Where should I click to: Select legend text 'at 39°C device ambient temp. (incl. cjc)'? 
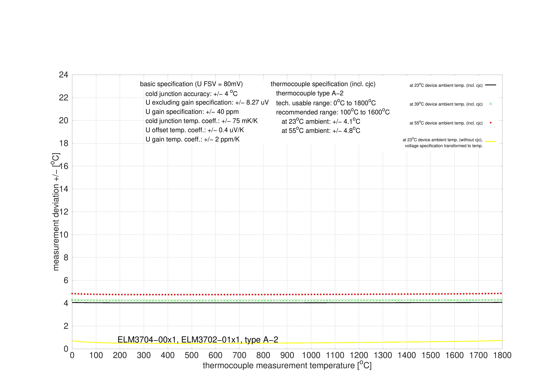(446, 104)
